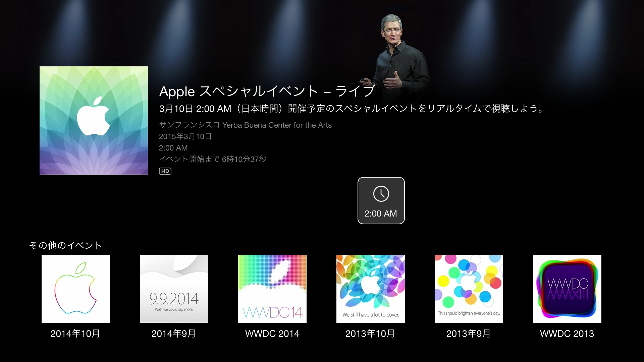Image resolution: width=644 pixels, height=362 pixels.
Task: Click the 2013年10月 event label
Action: pos(370,334)
